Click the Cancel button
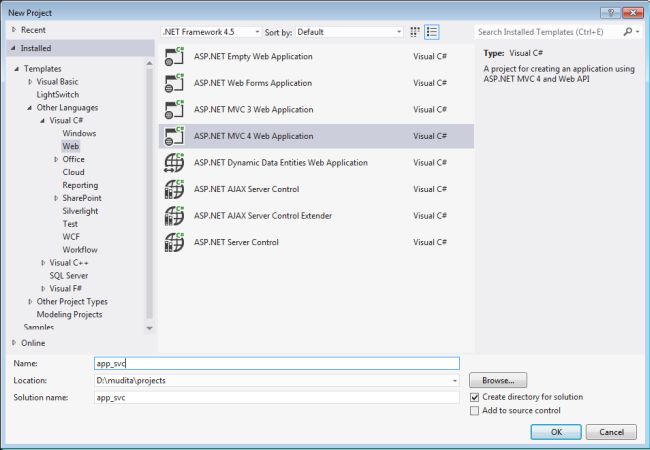Viewport: 650px width, 450px height. 611,432
